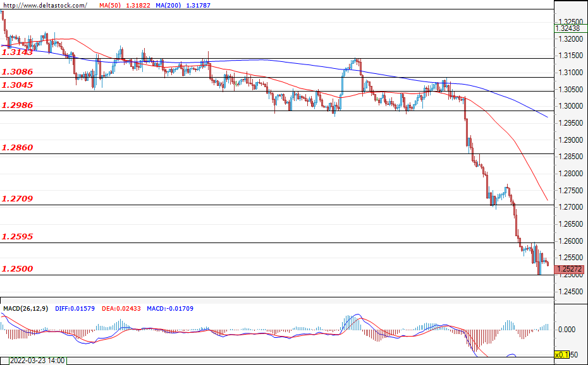Click the 1.27000 price axis label
Image resolution: width=588 pixels, height=365 pixels.
tap(571, 207)
